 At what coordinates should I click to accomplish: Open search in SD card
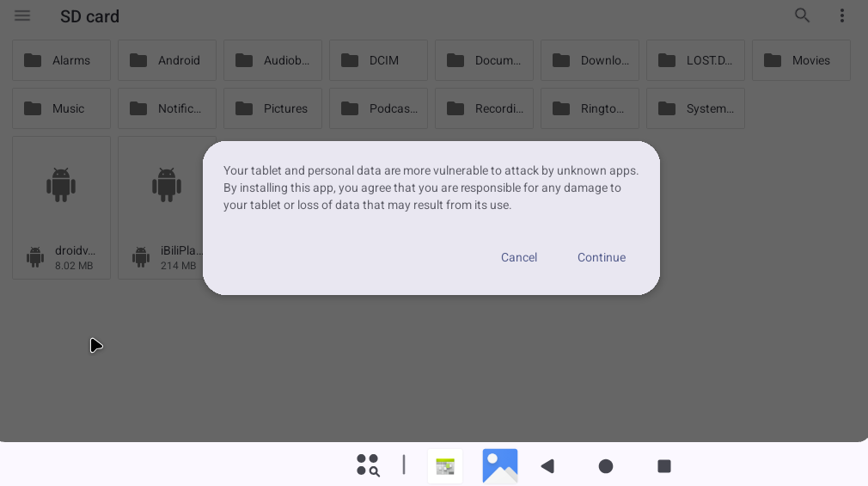click(802, 15)
